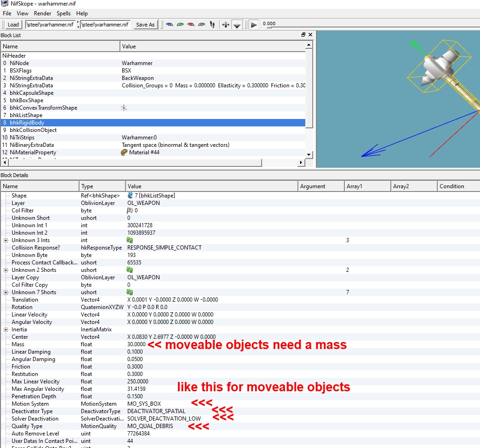The width and height of the screenshot is (480, 448).
Task: Click the transform icon on bhkConvexTransformShape row
Action: coord(124,108)
